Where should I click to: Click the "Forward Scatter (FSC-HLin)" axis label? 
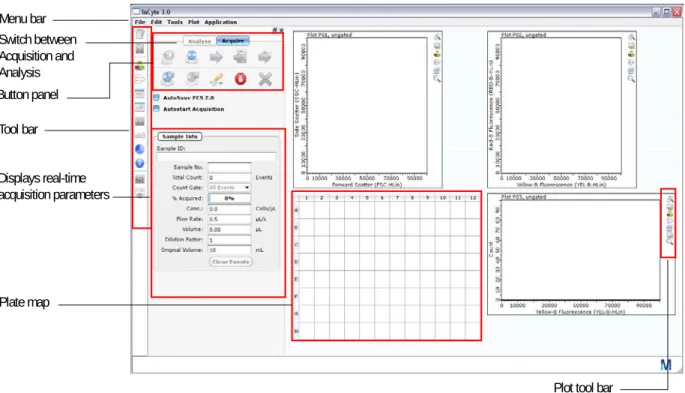point(367,185)
